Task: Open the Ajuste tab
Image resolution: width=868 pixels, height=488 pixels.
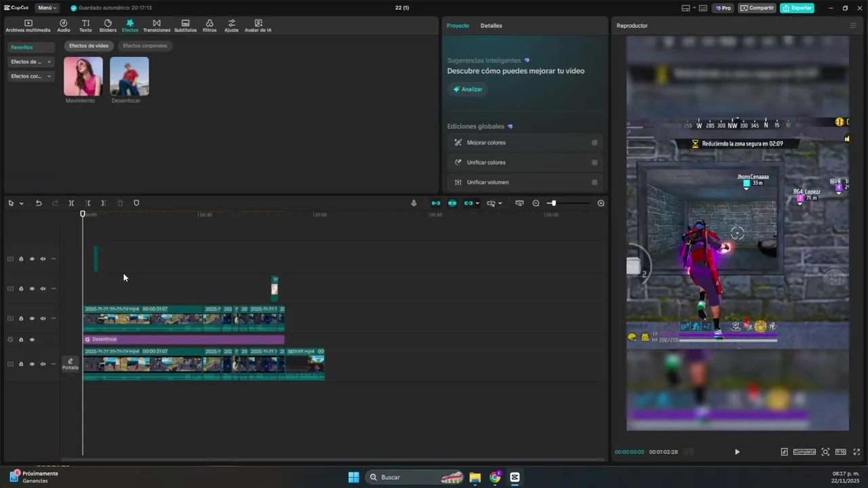Action: pyautogui.click(x=231, y=26)
